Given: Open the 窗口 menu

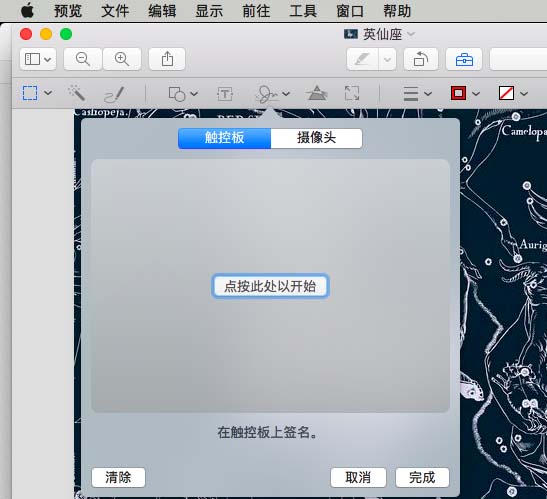Looking at the screenshot, I should (350, 11).
